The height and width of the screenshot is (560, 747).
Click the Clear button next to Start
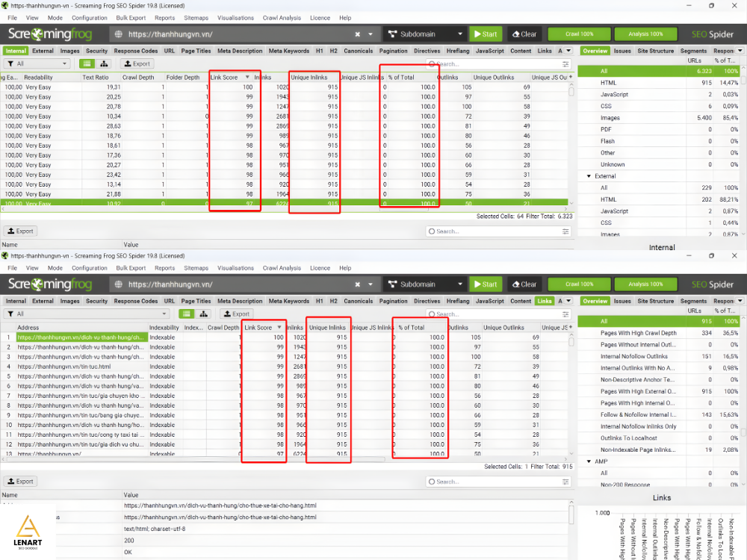coord(524,34)
